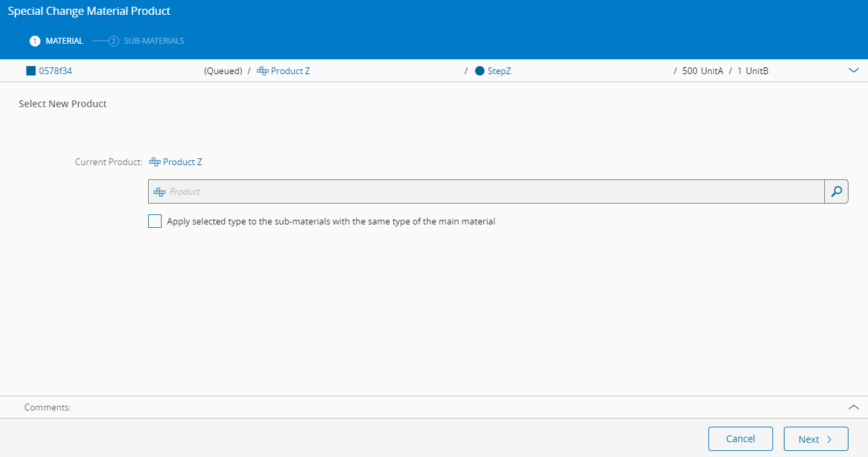The width and height of the screenshot is (868, 457).
Task: Open the Product Z link in header row
Action: (290, 71)
